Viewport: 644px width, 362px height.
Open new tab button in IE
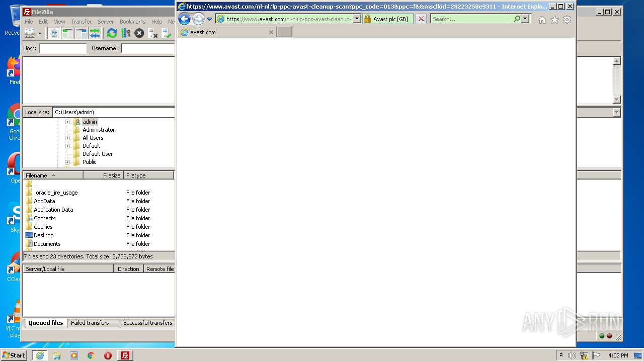284,32
